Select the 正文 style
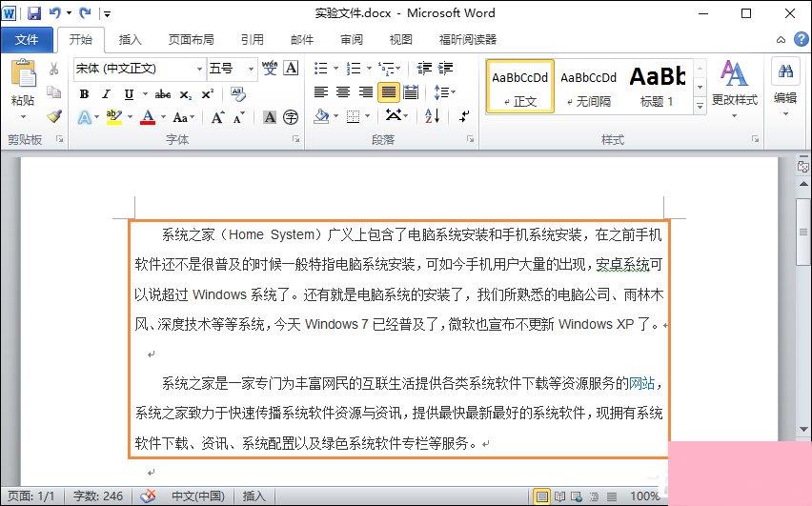Image resolution: width=812 pixels, height=506 pixels. 520,87
